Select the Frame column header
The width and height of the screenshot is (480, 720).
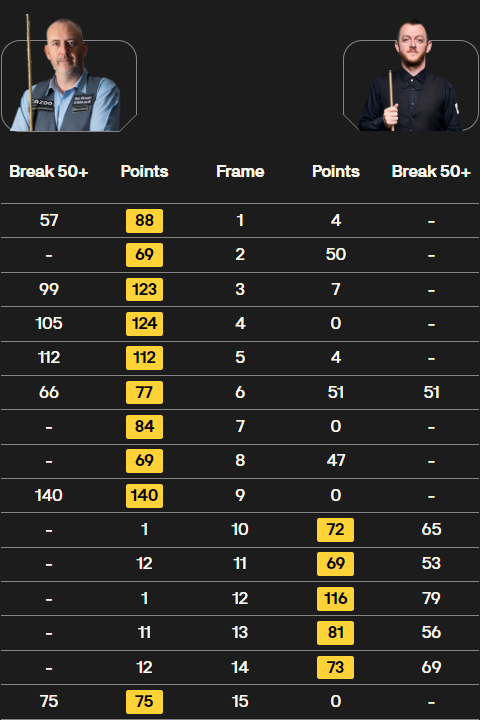point(240,171)
